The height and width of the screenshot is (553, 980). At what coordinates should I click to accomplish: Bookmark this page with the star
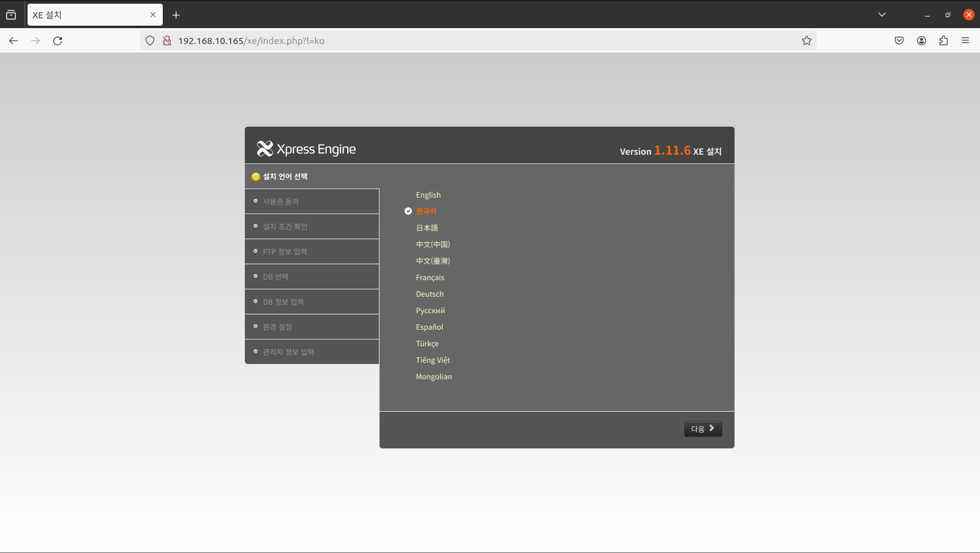807,41
